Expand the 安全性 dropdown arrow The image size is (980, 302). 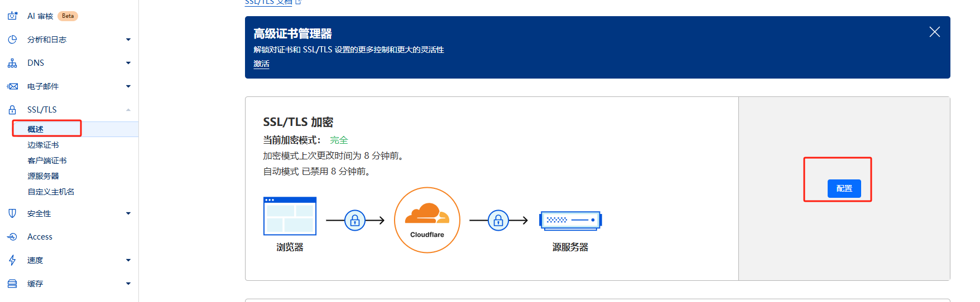point(128,213)
